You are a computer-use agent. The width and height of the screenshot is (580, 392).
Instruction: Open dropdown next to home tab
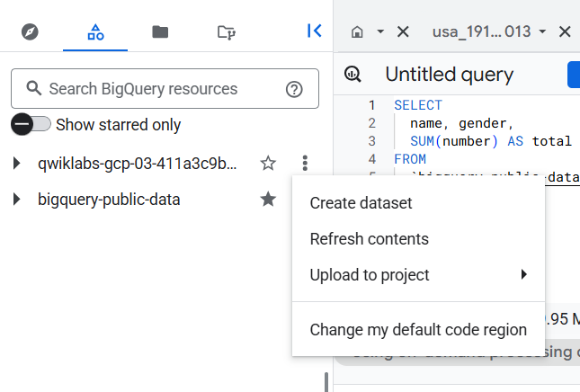(x=380, y=31)
